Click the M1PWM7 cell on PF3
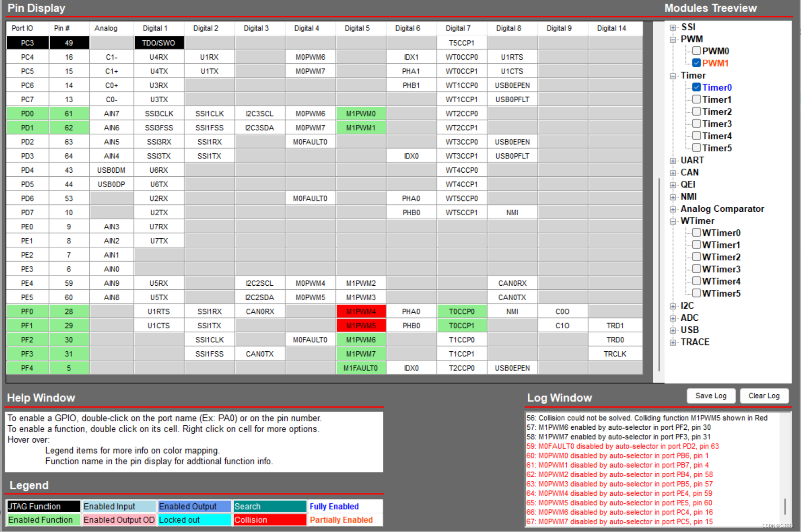801x532 pixels. (361, 354)
